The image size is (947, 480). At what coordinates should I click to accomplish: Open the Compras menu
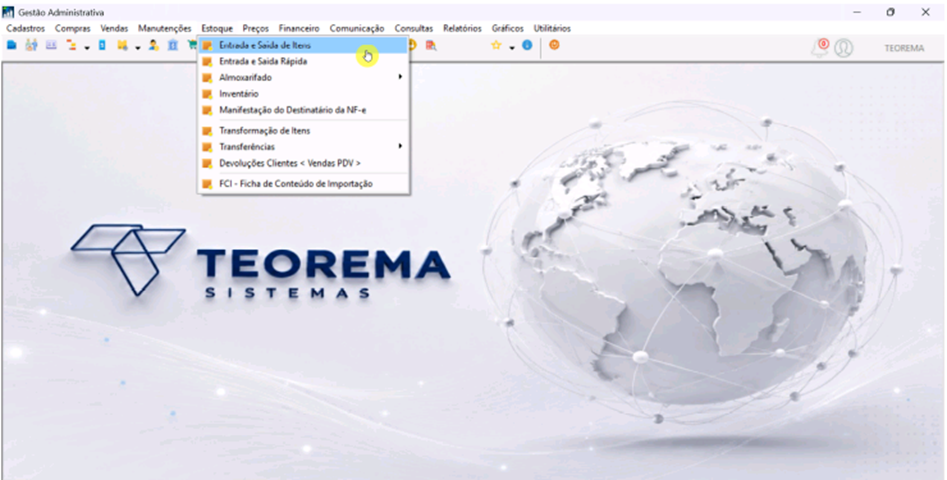pyautogui.click(x=72, y=28)
